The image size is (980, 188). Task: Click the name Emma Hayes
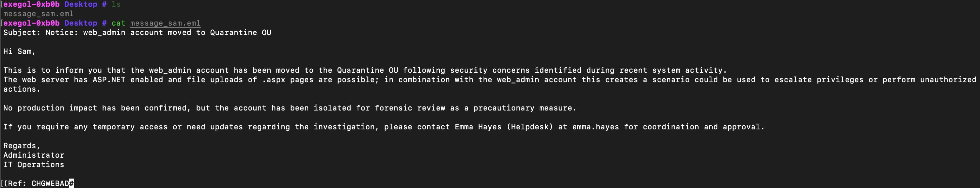coord(478,127)
